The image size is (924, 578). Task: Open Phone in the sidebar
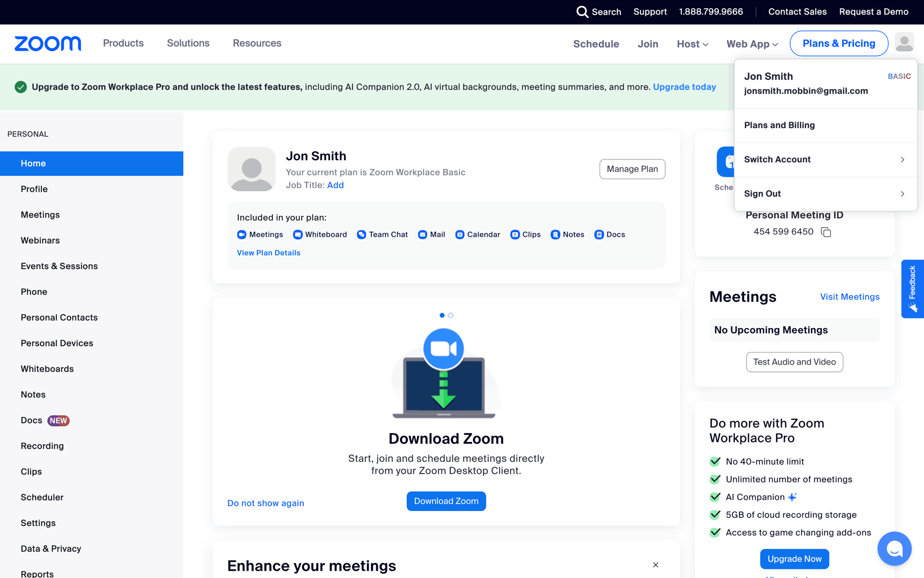pyautogui.click(x=91, y=292)
